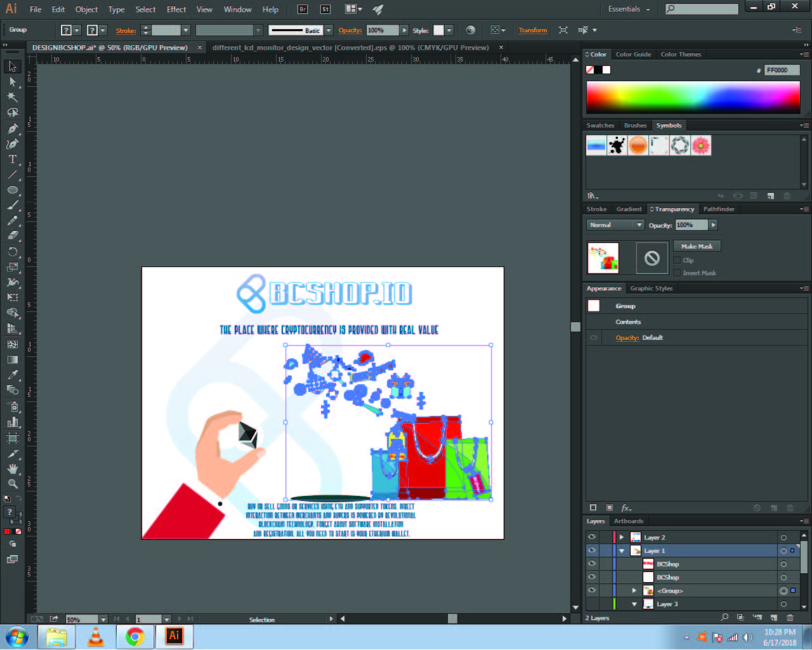Activate the Symbol Sprayer tool
The width and height of the screenshot is (812, 650).
tap(13, 406)
